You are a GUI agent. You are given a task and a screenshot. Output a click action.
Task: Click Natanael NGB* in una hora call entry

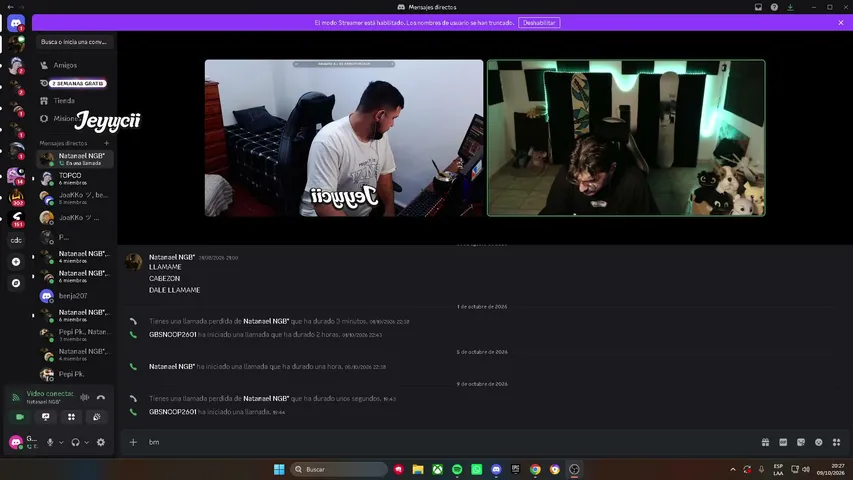[x=172, y=367]
